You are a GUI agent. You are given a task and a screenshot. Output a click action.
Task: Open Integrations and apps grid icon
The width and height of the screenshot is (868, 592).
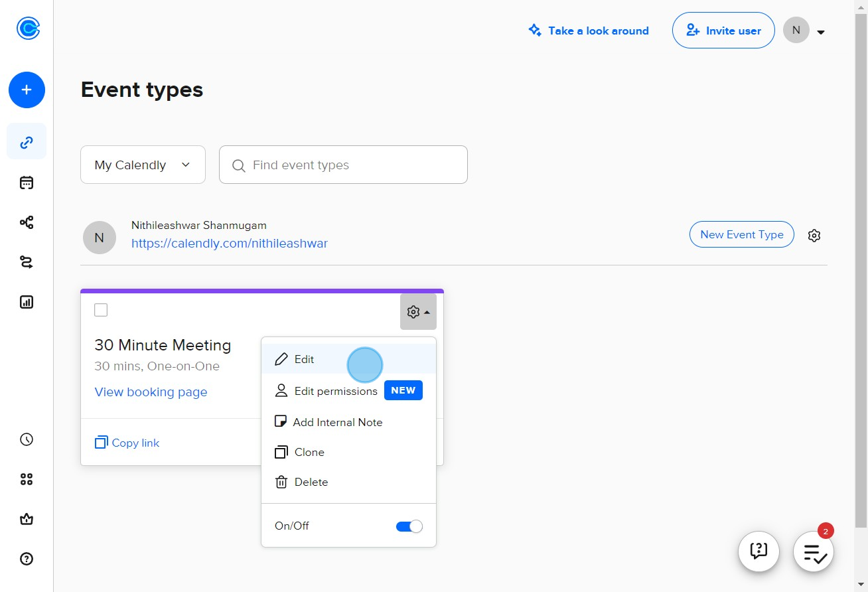(x=27, y=479)
